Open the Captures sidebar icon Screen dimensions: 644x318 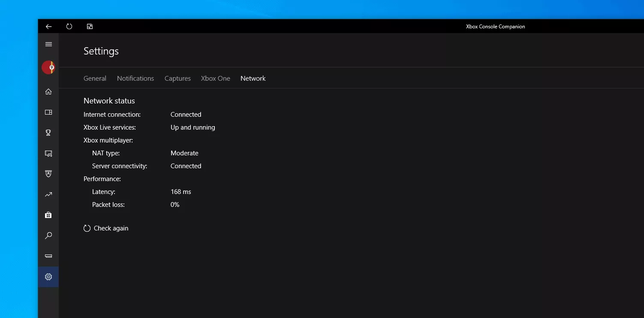[x=48, y=153]
